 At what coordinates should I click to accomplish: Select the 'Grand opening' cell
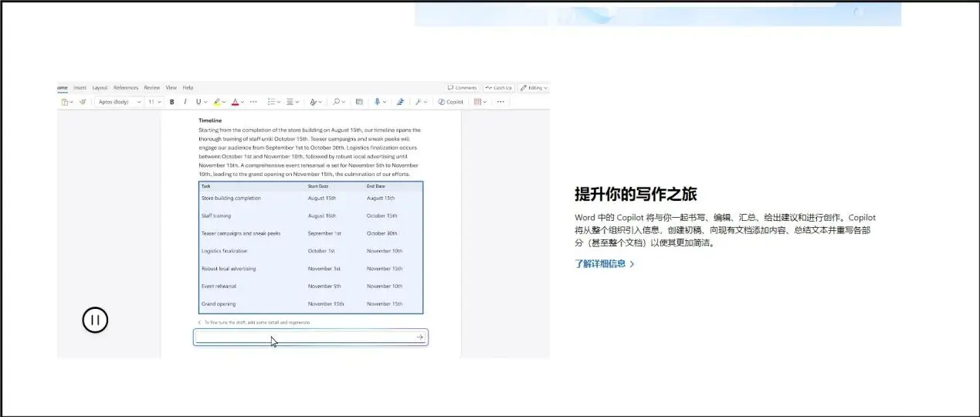(219, 304)
